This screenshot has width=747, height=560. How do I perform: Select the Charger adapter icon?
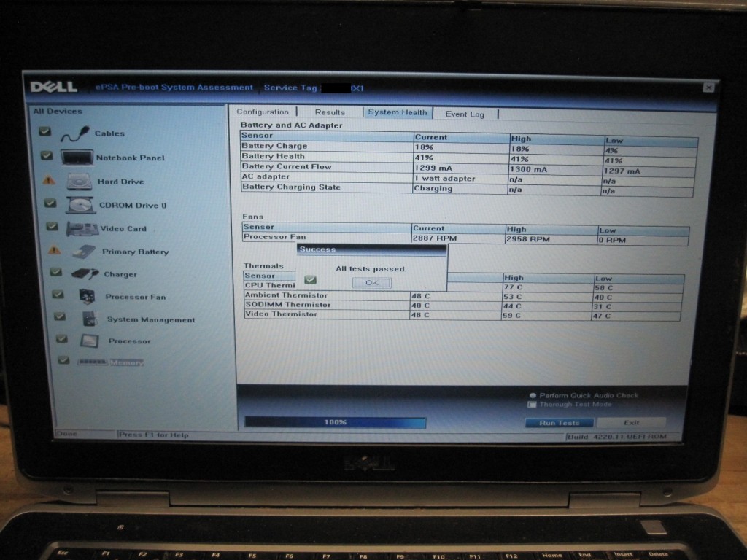click(85, 274)
